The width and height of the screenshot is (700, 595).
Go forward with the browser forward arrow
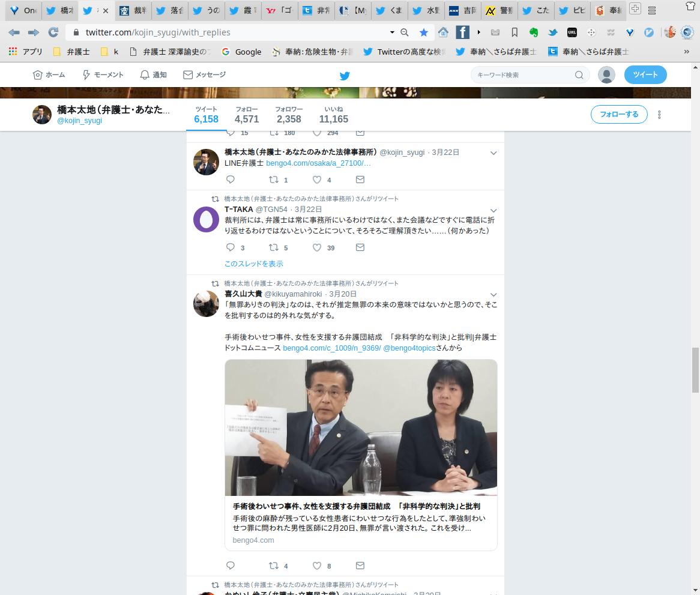pyautogui.click(x=34, y=32)
